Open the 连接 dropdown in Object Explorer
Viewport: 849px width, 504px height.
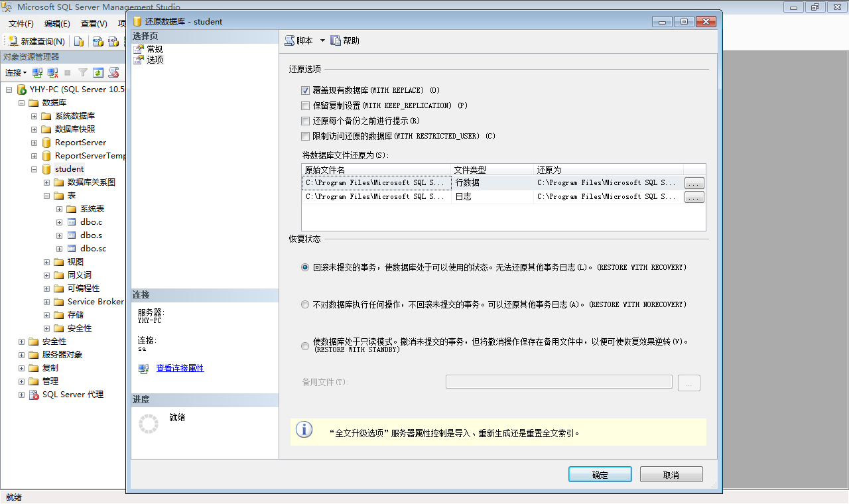click(16, 72)
